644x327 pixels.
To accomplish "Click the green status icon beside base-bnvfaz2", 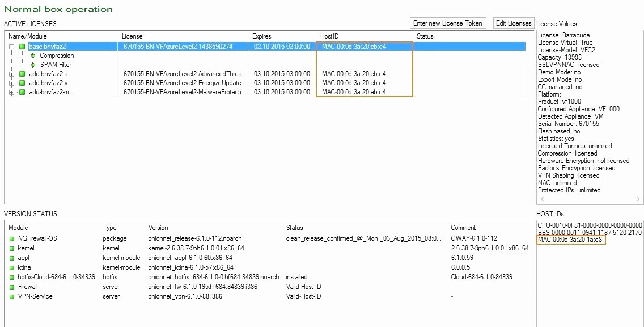I will pos(22,47).
